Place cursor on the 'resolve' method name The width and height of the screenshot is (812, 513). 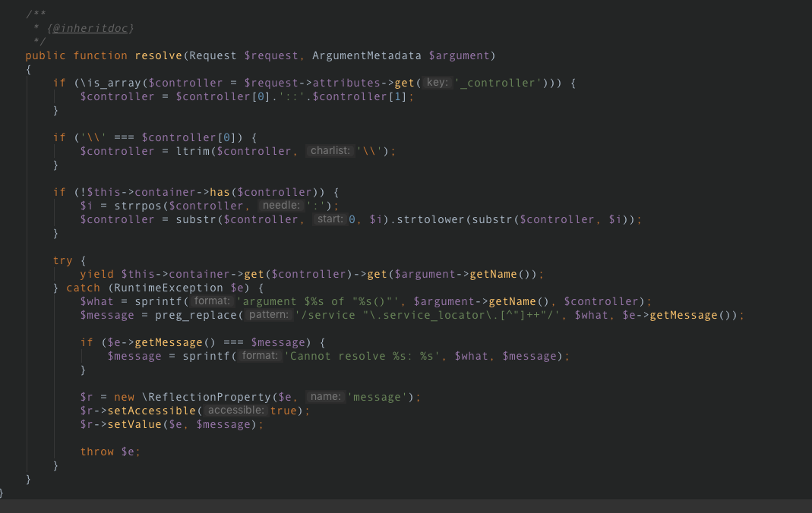159,56
